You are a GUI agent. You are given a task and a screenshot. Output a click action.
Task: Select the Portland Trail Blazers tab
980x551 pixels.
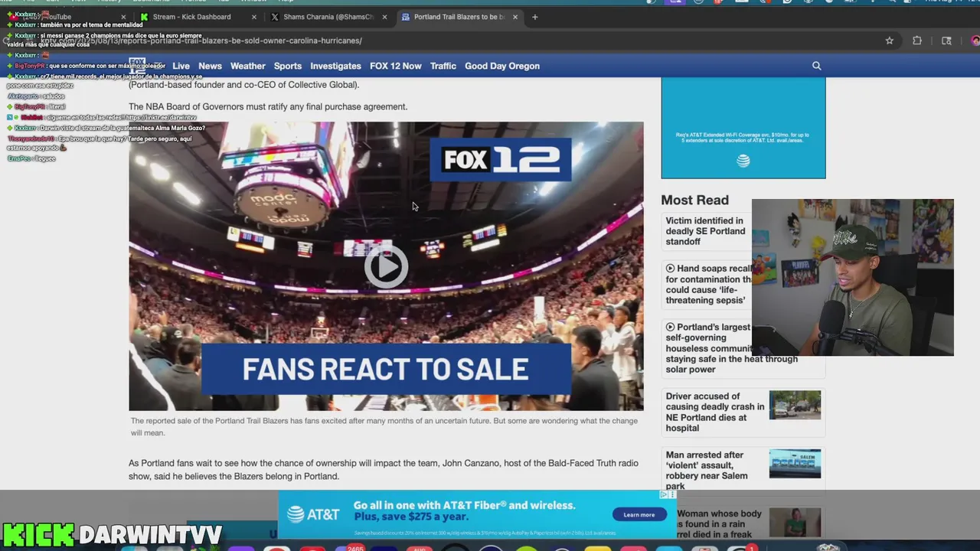[459, 17]
